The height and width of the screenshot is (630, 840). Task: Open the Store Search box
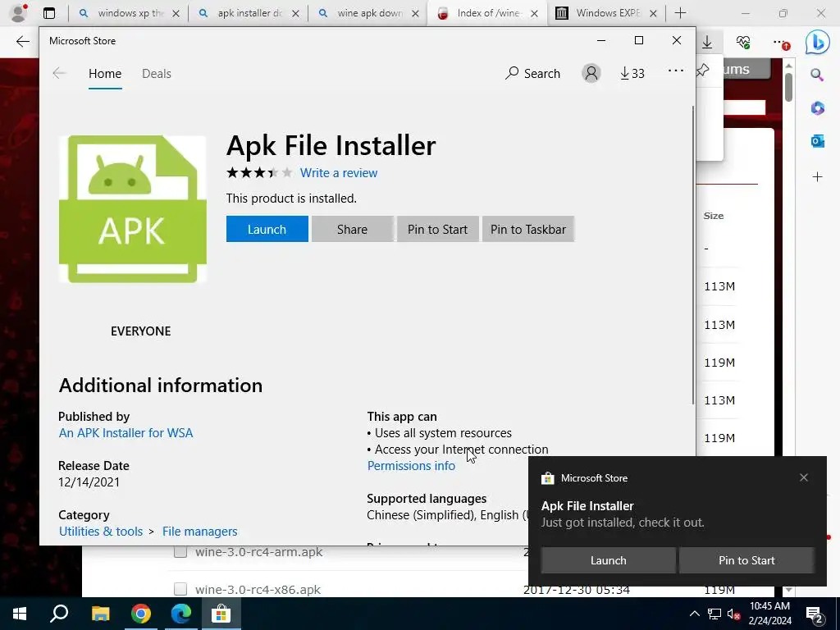pyautogui.click(x=532, y=73)
